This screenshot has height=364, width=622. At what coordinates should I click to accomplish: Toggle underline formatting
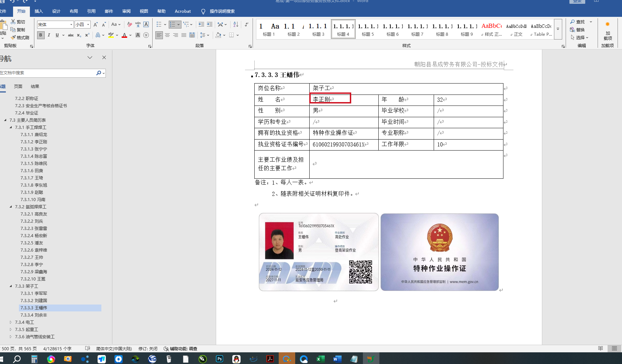point(57,35)
